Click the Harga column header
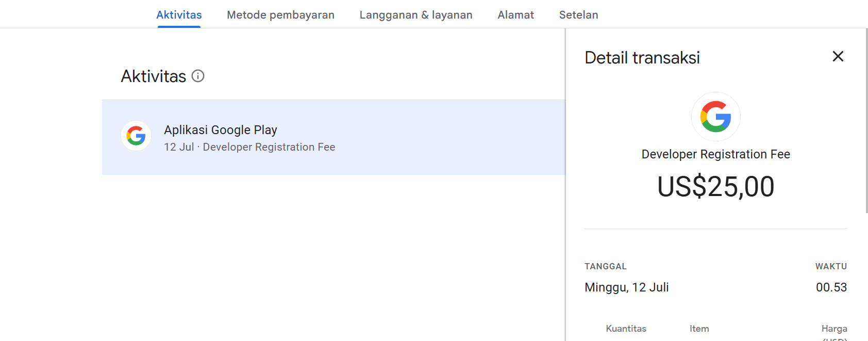868x341 pixels. point(834,329)
